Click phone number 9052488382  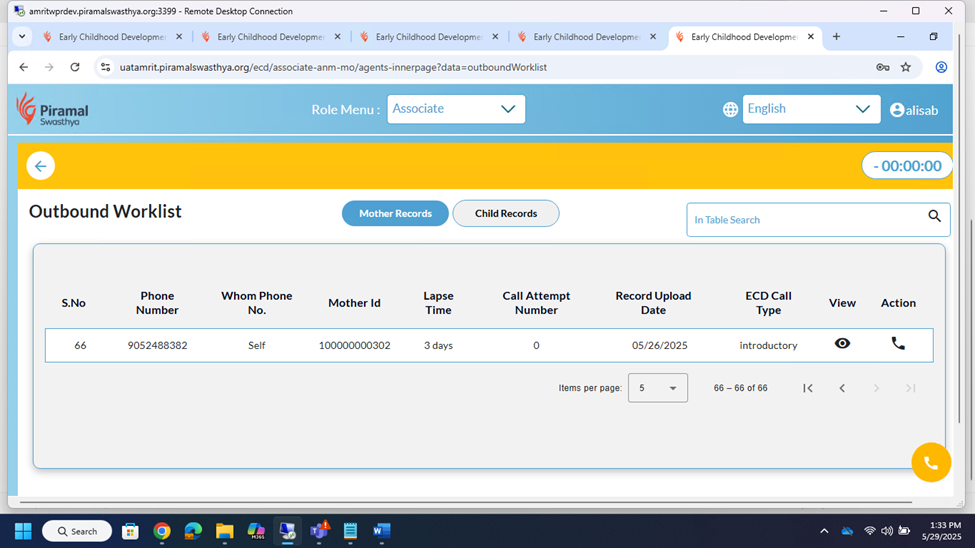click(x=157, y=345)
